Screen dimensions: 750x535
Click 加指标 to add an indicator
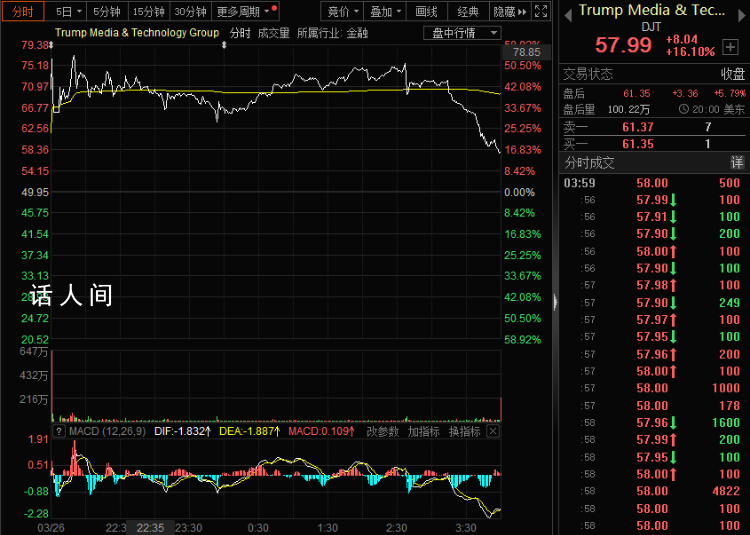[423, 431]
